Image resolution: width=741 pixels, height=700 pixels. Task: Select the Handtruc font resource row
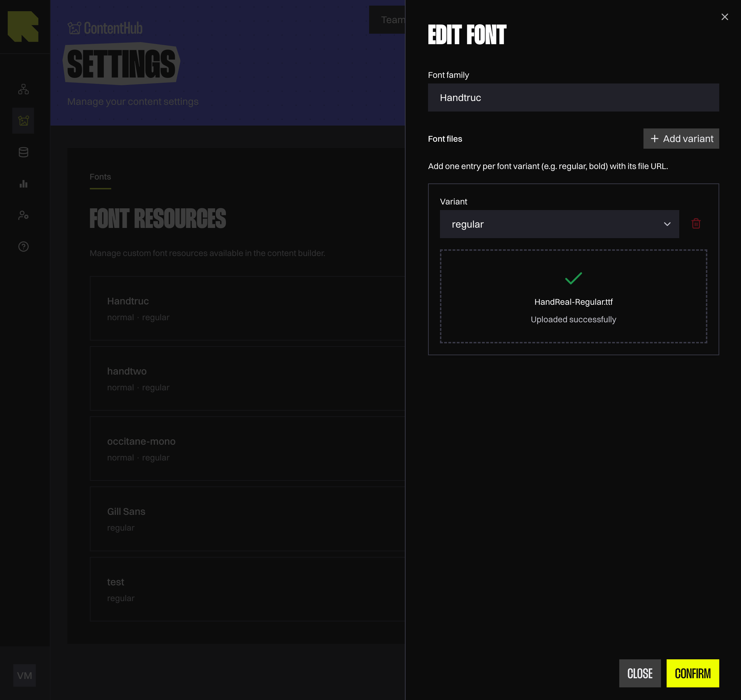click(247, 308)
